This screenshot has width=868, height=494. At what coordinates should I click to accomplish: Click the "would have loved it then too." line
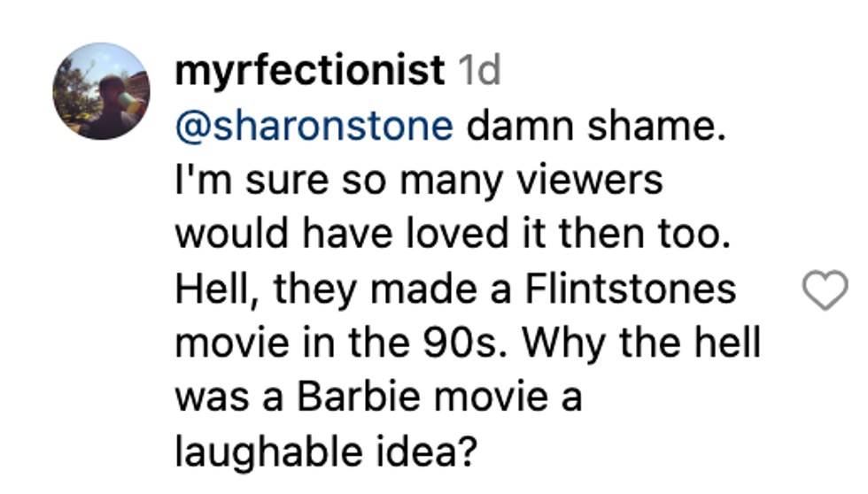[x=453, y=235]
